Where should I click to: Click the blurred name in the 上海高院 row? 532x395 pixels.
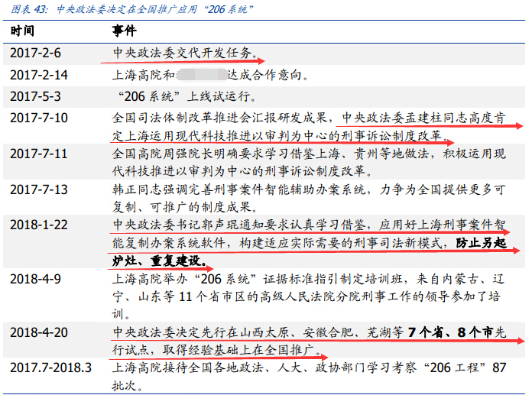[201, 75]
